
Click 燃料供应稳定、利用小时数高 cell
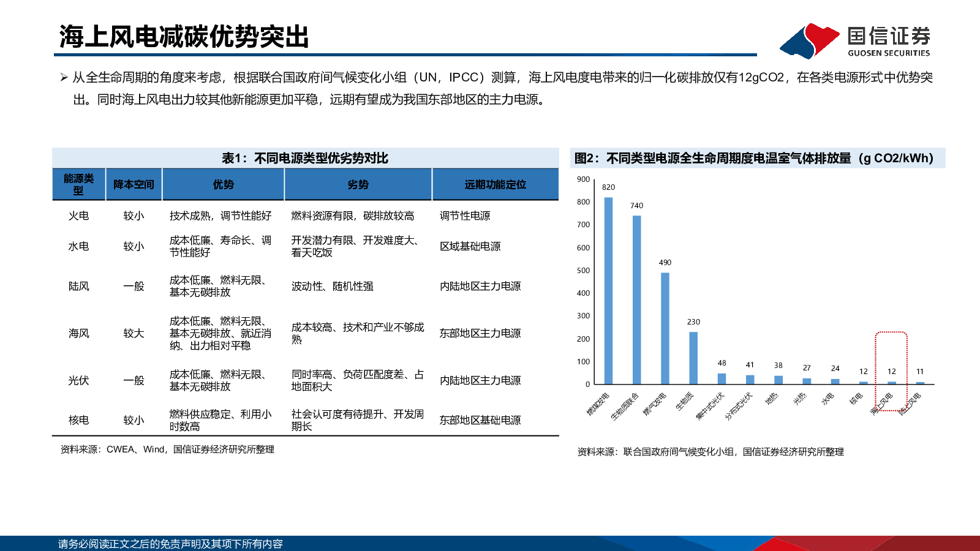[221, 420]
